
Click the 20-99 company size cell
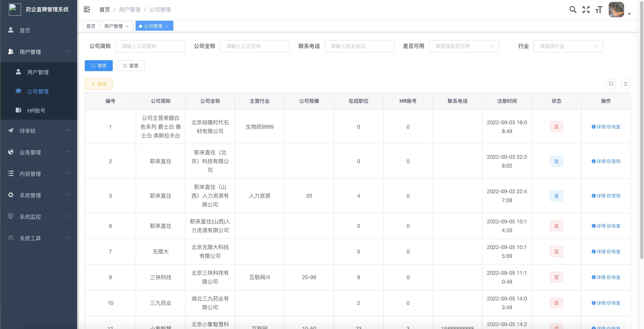pos(309,277)
